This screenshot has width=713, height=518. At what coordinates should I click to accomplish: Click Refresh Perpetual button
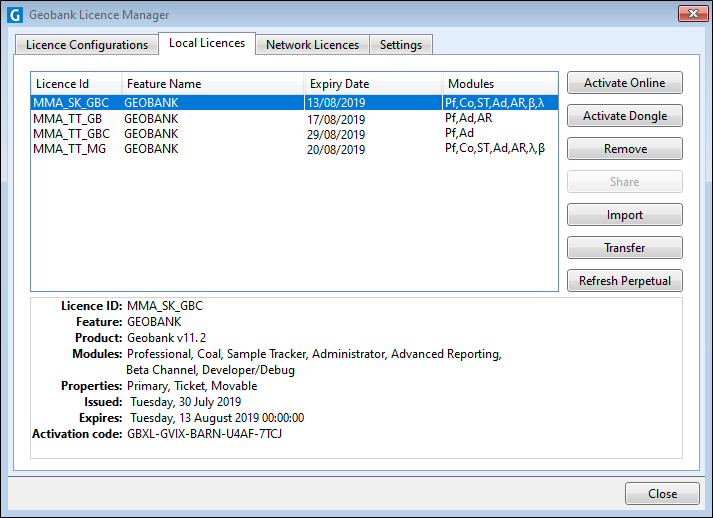(625, 281)
